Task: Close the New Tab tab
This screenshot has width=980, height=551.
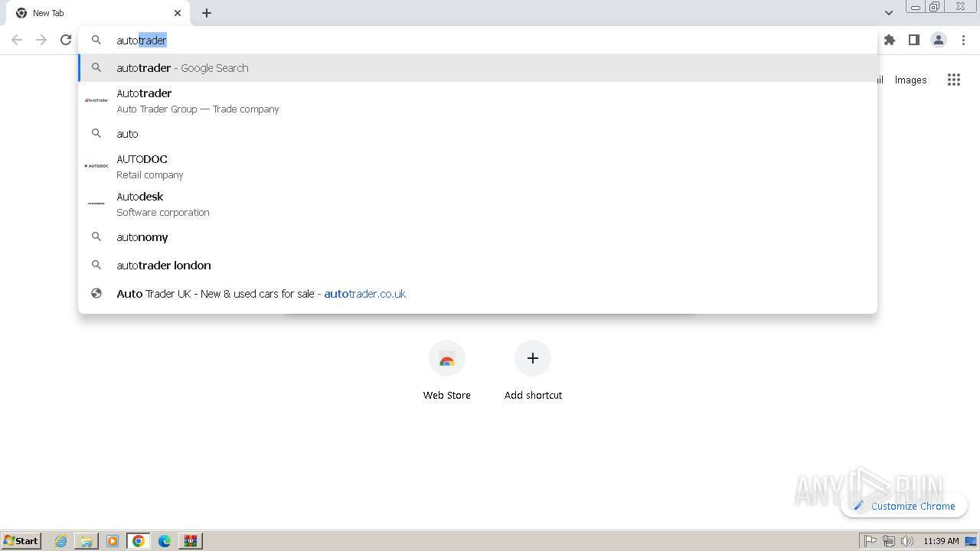Action: coord(178,13)
